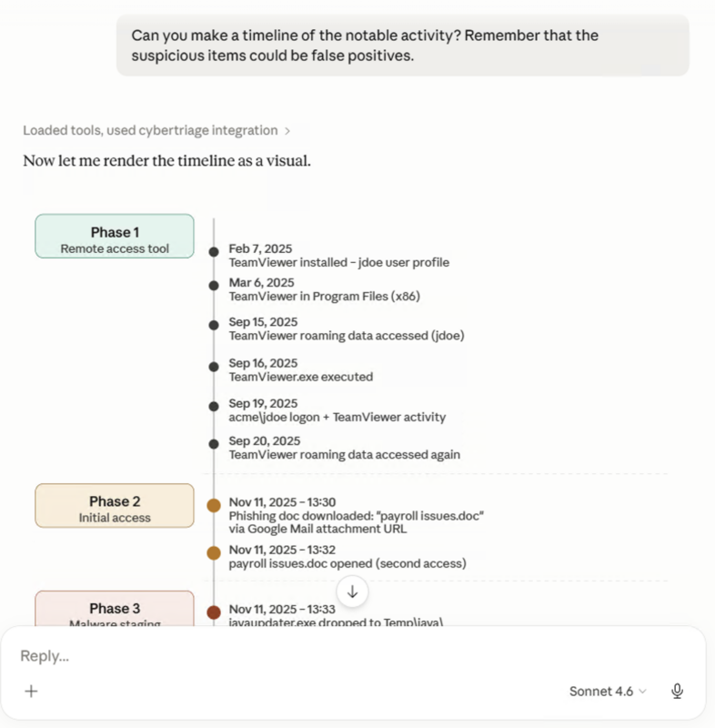The image size is (715, 728).
Task: Click the plus attachment icon
Action: [31, 691]
